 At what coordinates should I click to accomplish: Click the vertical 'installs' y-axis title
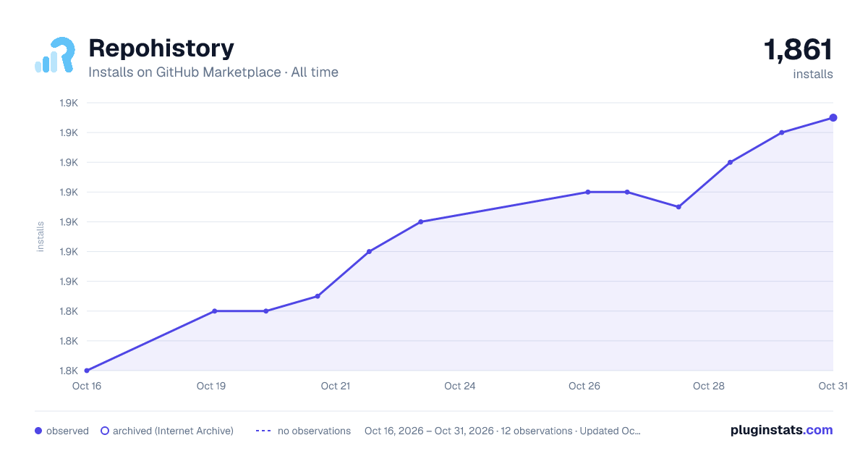[41, 237]
